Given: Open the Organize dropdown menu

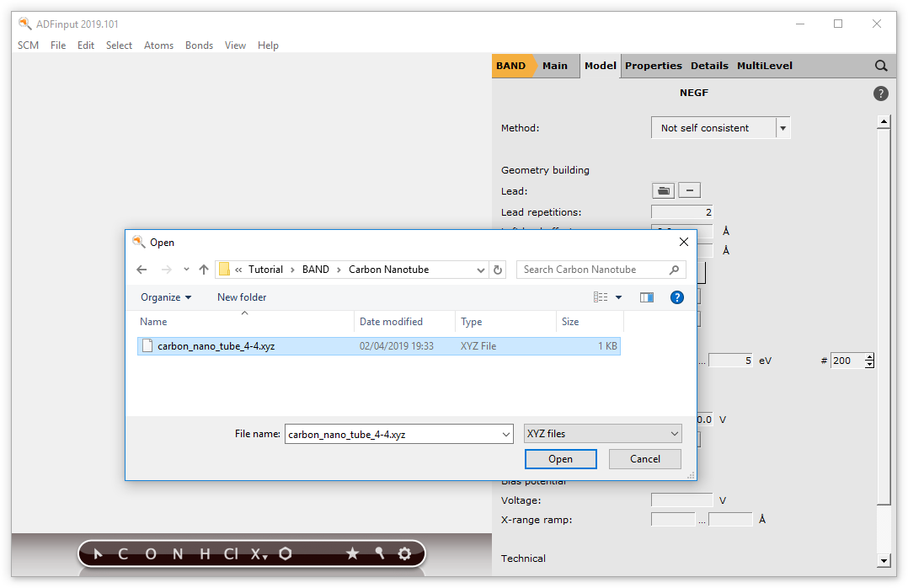Looking at the screenshot, I should coord(166,297).
